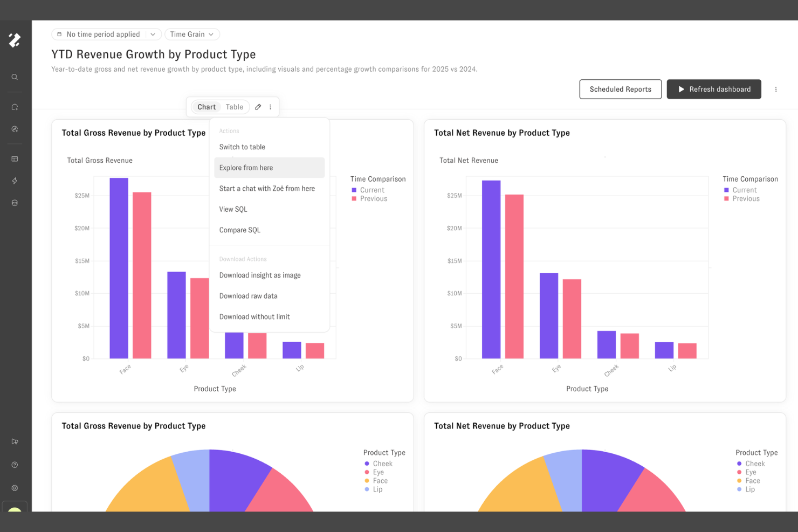Open search from the sidebar magnifier icon
Image resolution: width=798 pixels, height=532 pixels.
15,77
